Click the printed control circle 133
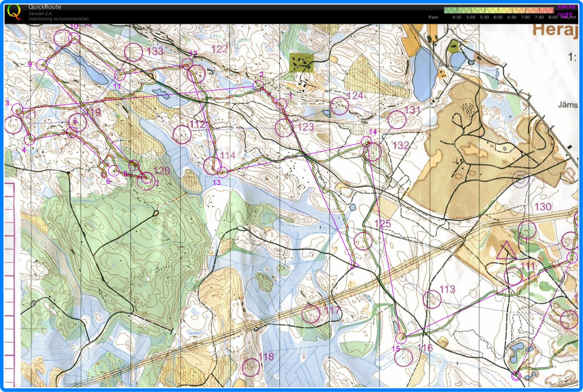The image size is (583, 392). (x=133, y=52)
